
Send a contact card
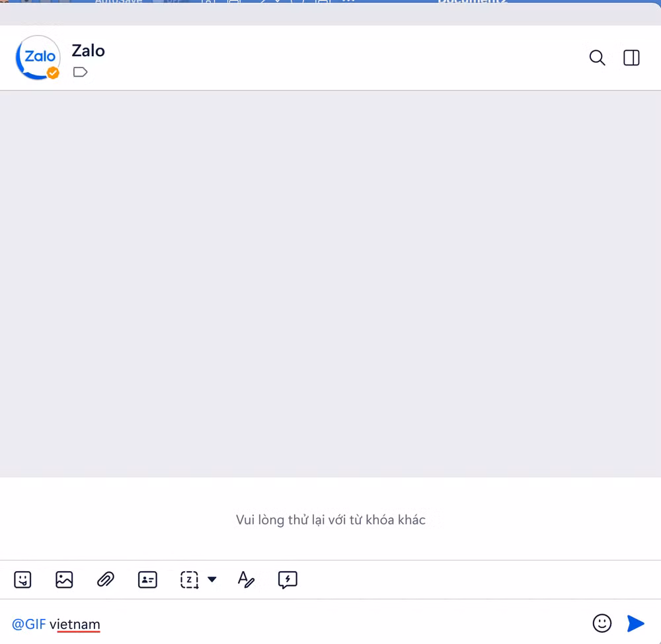click(147, 579)
